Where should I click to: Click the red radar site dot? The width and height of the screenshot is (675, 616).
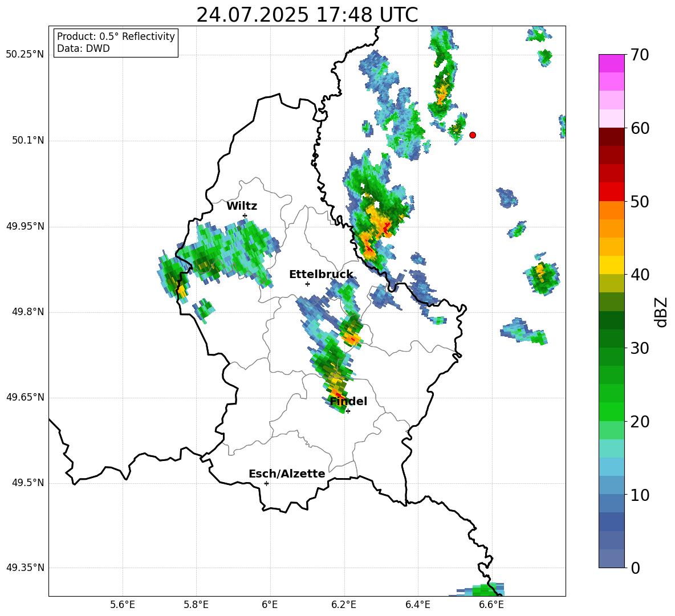point(473,134)
